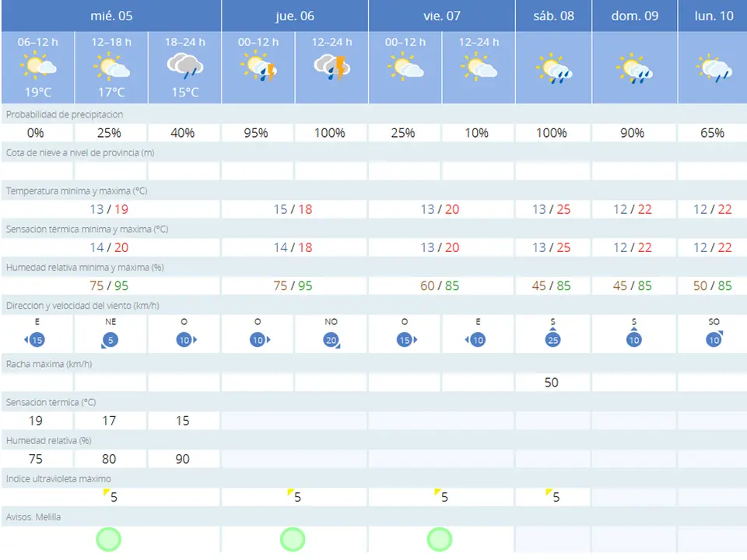The image size is (747, 560).
Task: Select the mié. 05 day header
Action: coord(111,16)
